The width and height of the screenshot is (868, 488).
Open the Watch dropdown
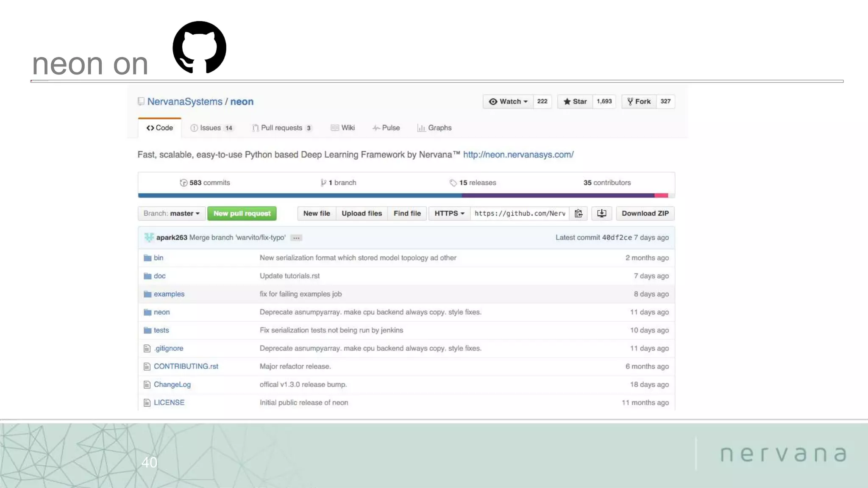point(508,102)
